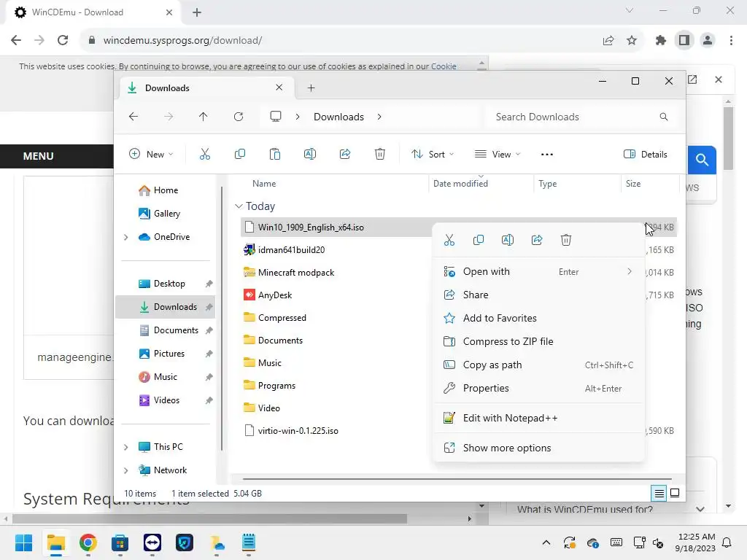Choose Edit with Notepad++
The image size is (747, 560).
[x=538, y=418]
